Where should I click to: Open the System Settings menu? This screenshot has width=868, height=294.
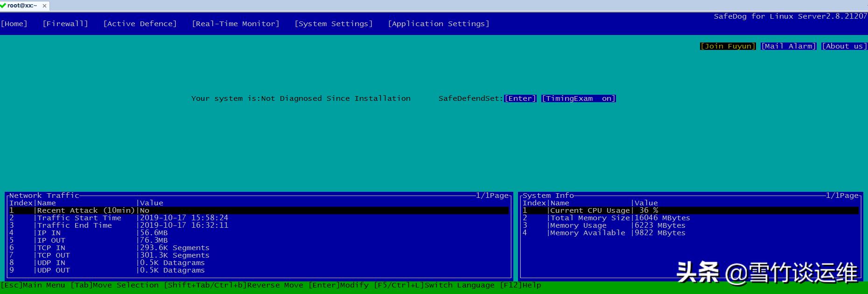[334, 24]
